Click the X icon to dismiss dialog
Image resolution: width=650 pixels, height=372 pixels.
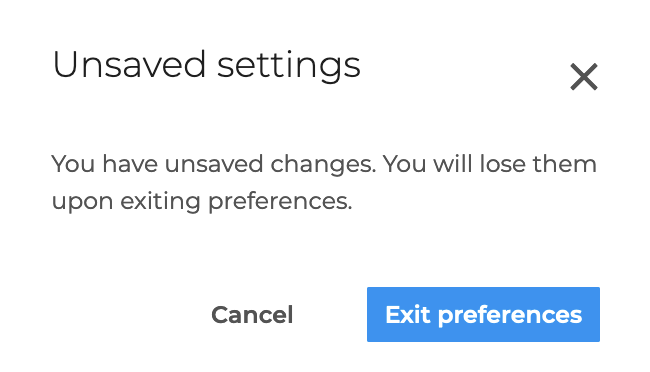[584, 77]
